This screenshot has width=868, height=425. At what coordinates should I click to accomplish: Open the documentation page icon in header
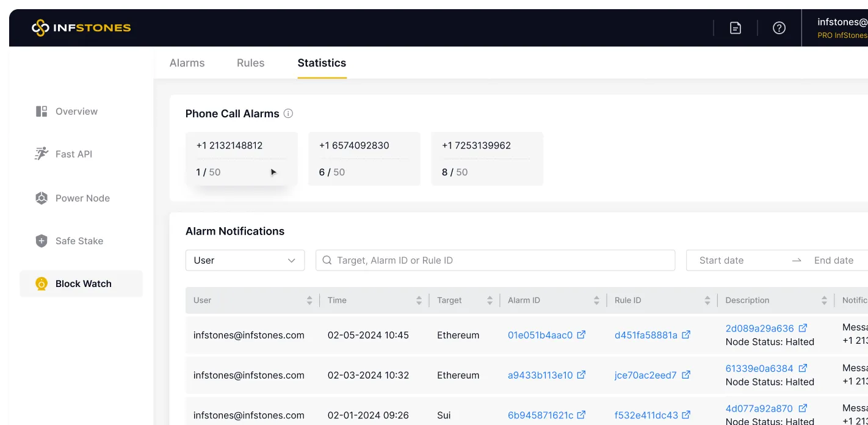(736, 28)
